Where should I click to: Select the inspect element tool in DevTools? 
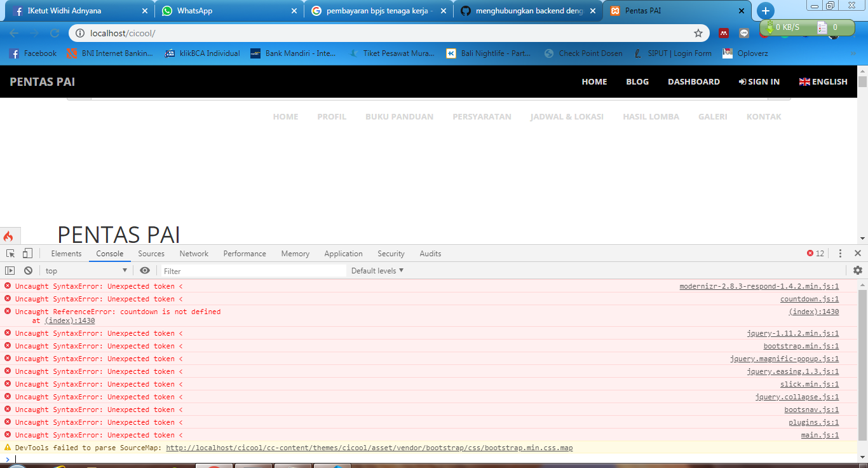coord(10,253)
